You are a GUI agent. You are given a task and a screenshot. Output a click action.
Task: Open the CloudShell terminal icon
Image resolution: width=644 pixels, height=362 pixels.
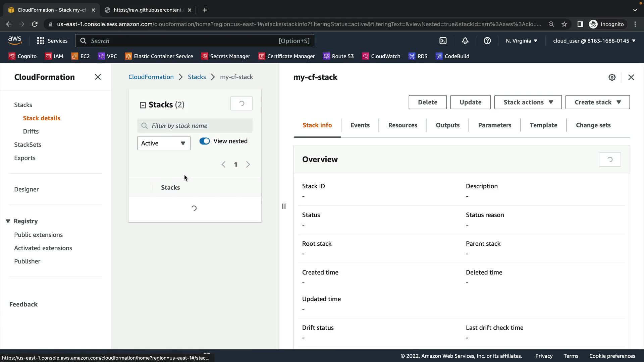443,41
